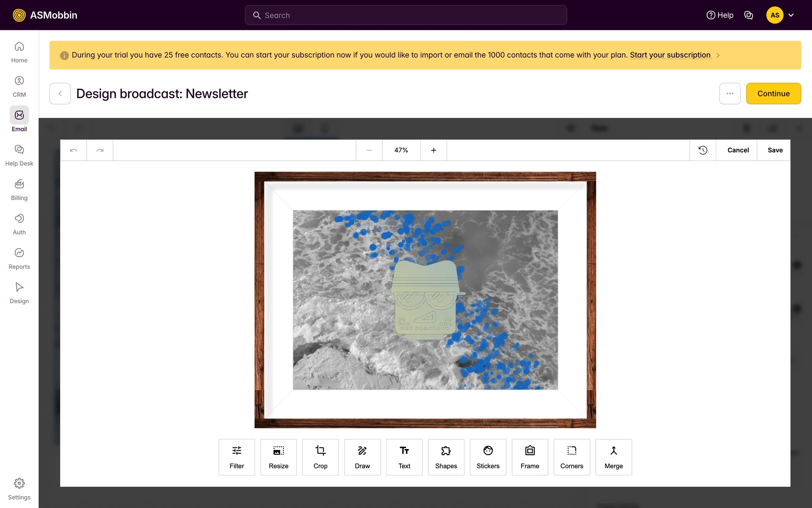This screenshot has width=812, height=508.
Task: Open the Shapes tool
Action: pos(446,457)
